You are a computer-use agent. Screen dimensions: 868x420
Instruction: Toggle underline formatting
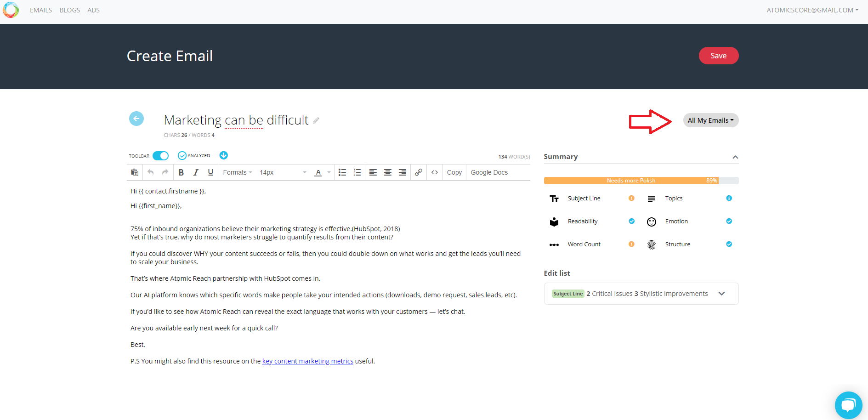pyautogui.click(x=210, y=172)
